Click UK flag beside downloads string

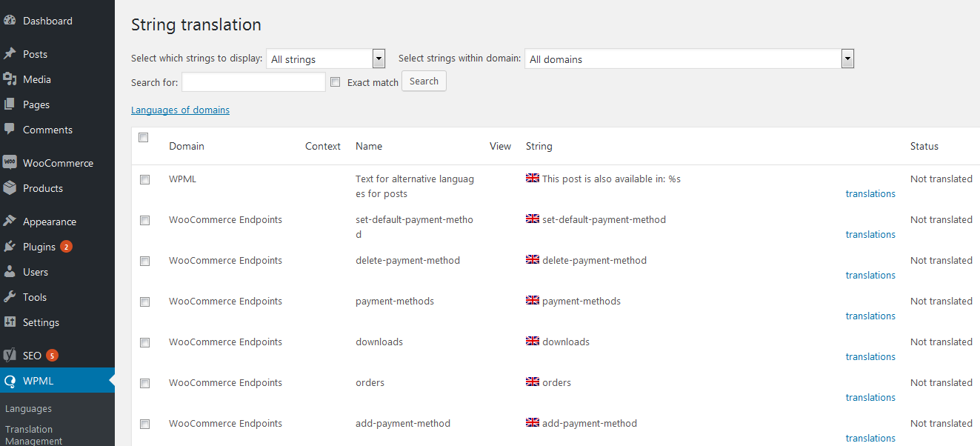[x=533, y=341]
